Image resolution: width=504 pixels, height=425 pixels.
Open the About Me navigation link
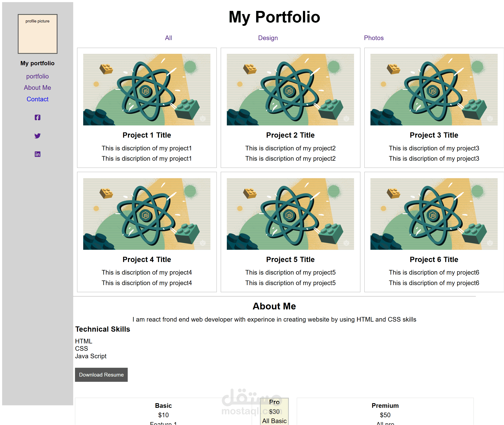tap(37, 87)
